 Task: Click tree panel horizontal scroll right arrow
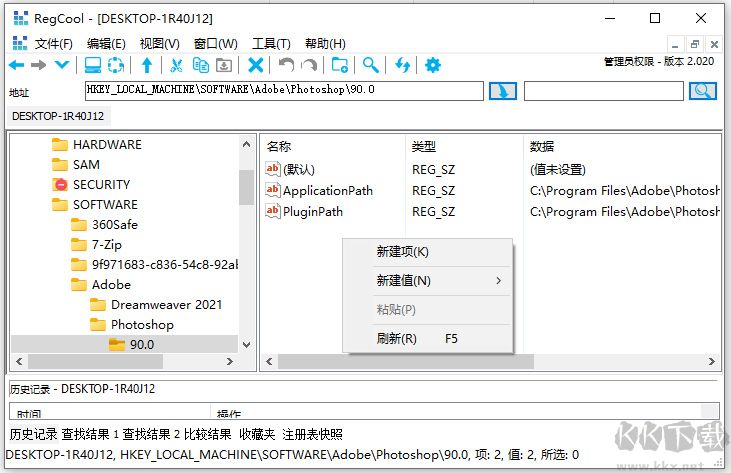229,362
